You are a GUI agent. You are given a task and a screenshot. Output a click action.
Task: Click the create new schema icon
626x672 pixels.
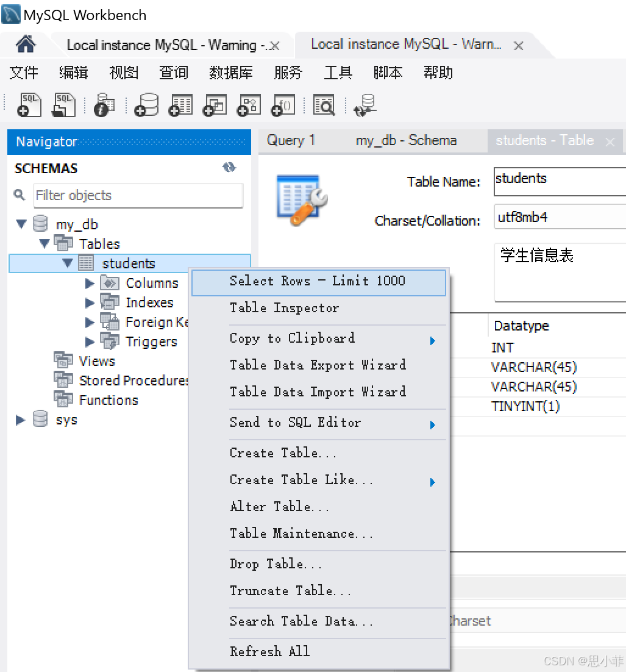[146, 104]
